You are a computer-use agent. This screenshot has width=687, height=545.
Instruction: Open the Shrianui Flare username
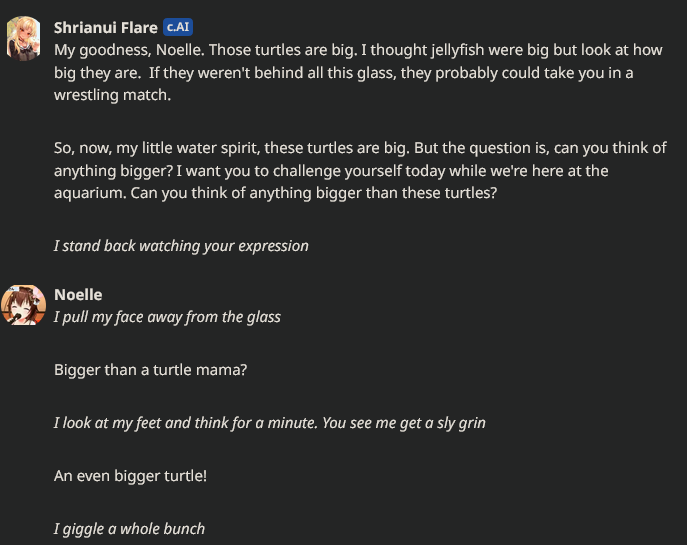click(x=105, y=27)
